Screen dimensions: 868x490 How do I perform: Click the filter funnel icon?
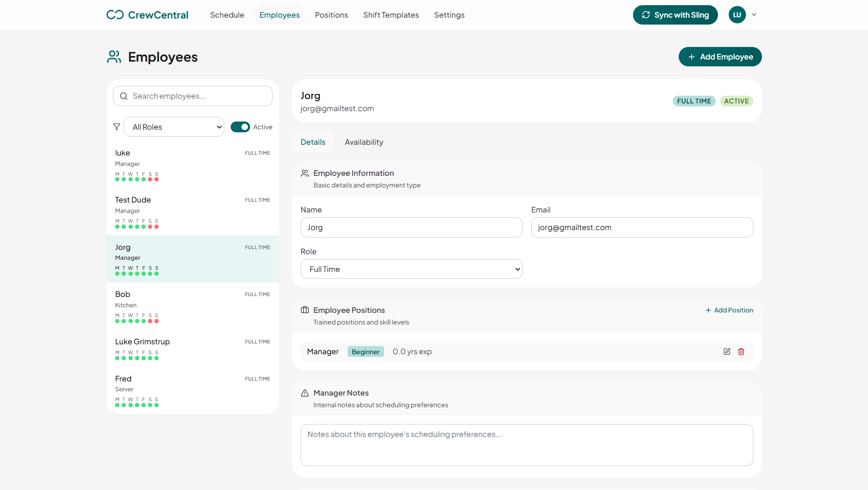116,127
